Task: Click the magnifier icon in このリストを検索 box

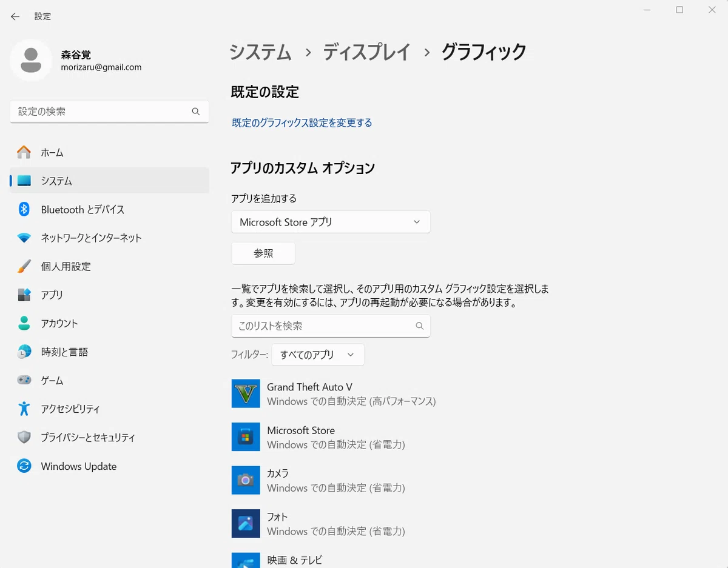Action: 419,326
